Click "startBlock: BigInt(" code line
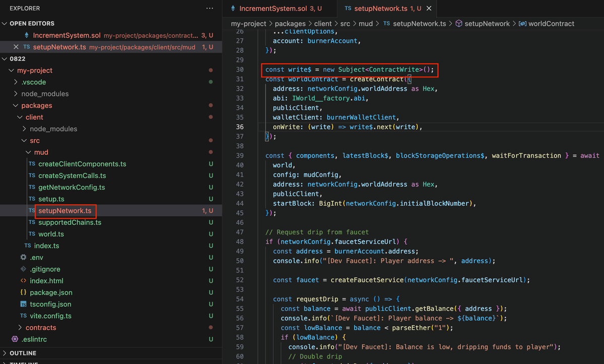 pos(374,203)
